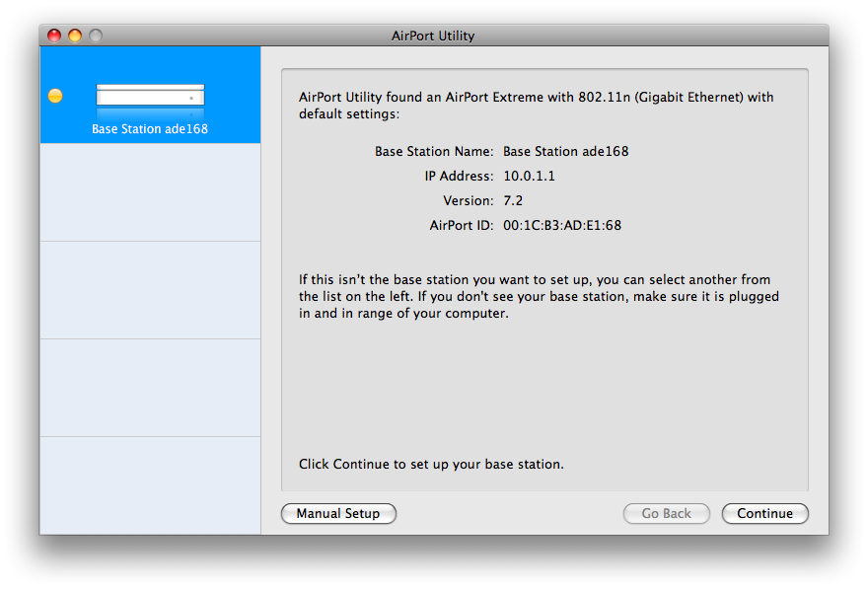Click the Version 7.2 value
The height and width of the screenshot is (589, 868).
click(513, 201)
